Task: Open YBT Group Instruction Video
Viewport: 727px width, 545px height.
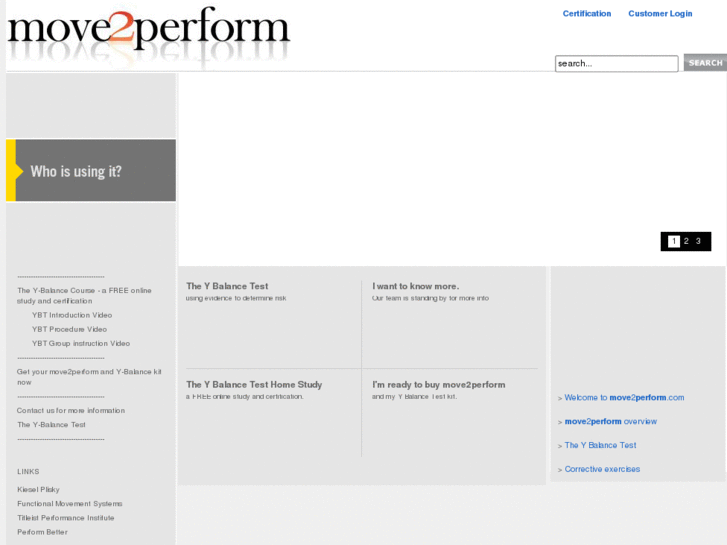Action: pyautogui.click(x=81, y=343)
